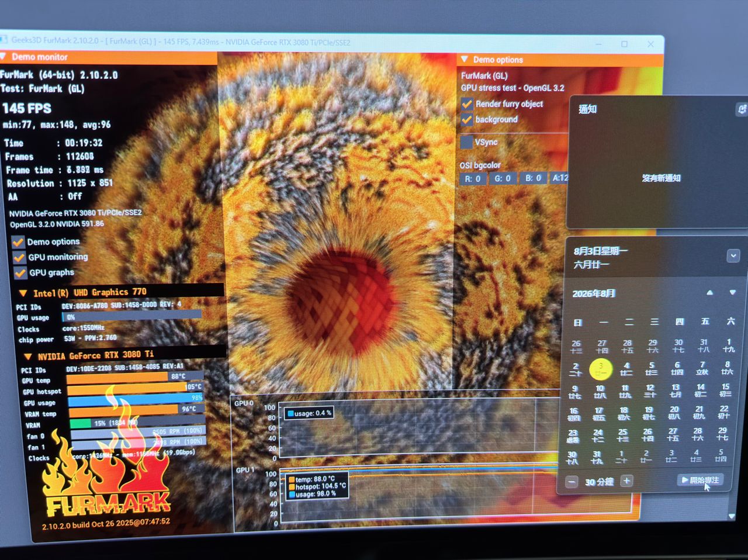The width and height of the screenshot is (748, 560).
Task: Click the 8月3日星期一 date heading
Action: (601, 251)
